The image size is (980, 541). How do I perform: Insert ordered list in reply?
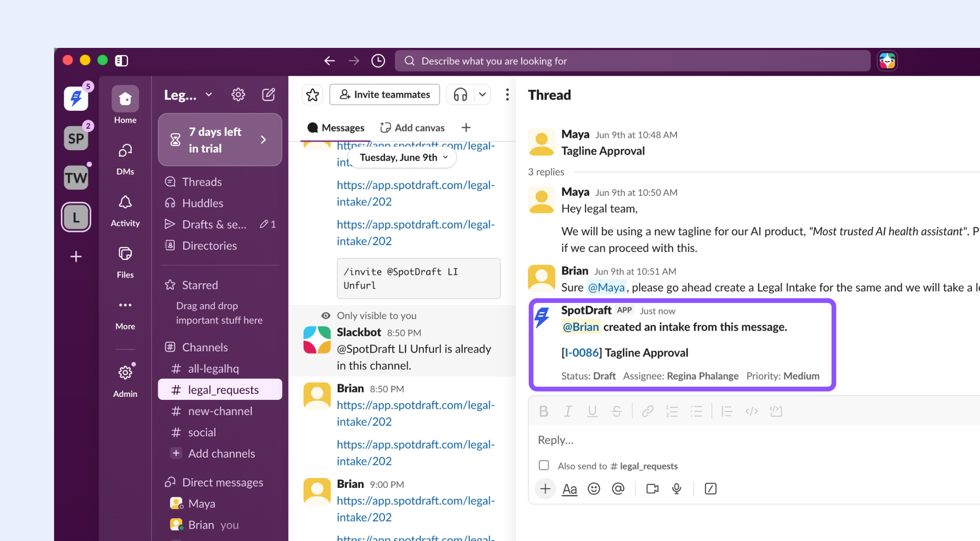pos(672,411)
